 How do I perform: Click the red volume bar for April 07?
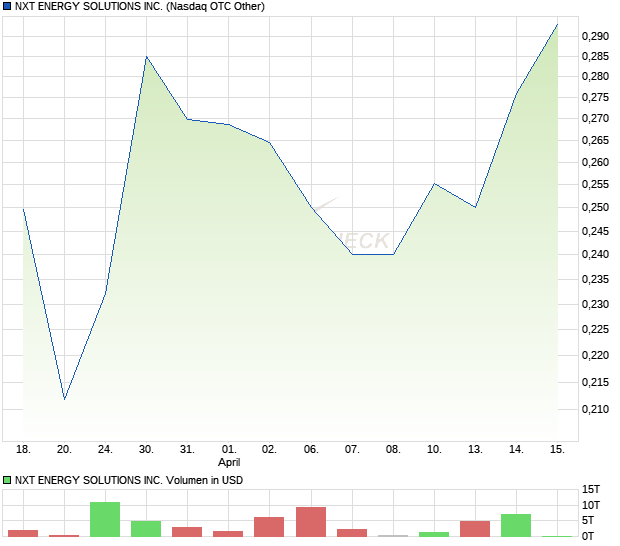point(352,533)
